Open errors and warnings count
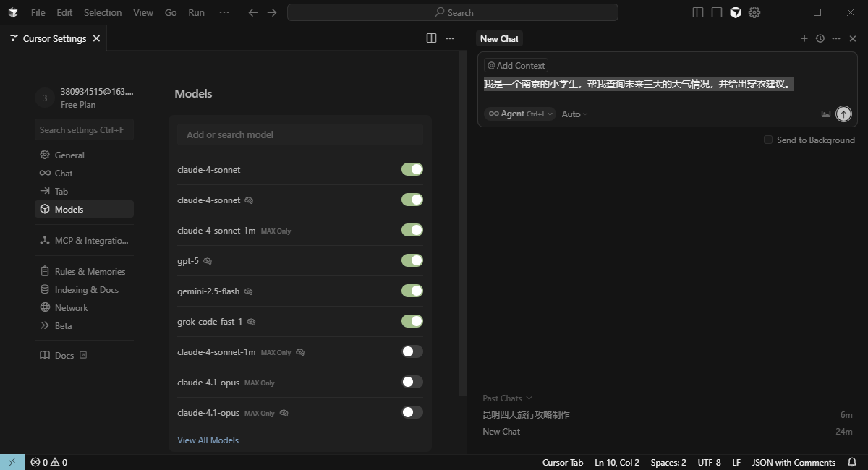 pos(49,462)
